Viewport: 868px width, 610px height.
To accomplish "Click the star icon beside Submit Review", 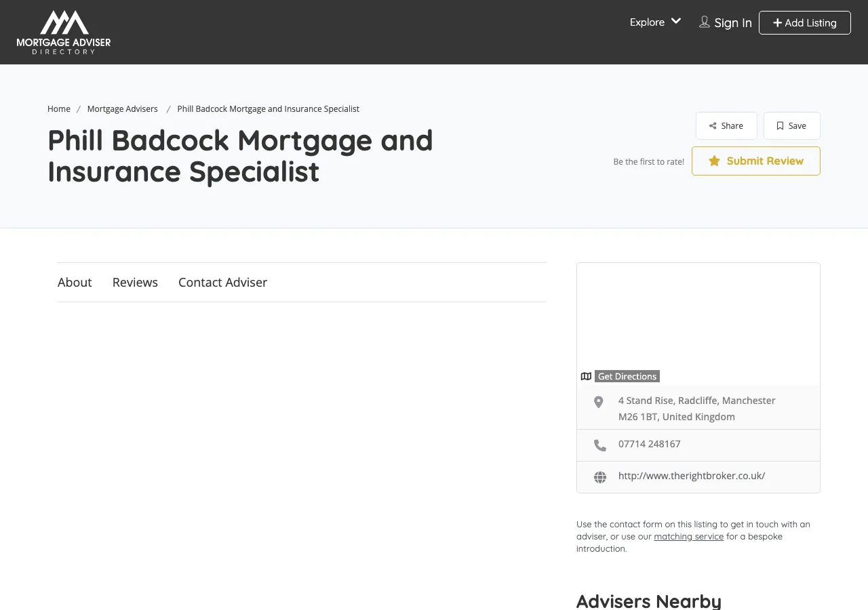I will pyautogui.click(x=713, y=161).
